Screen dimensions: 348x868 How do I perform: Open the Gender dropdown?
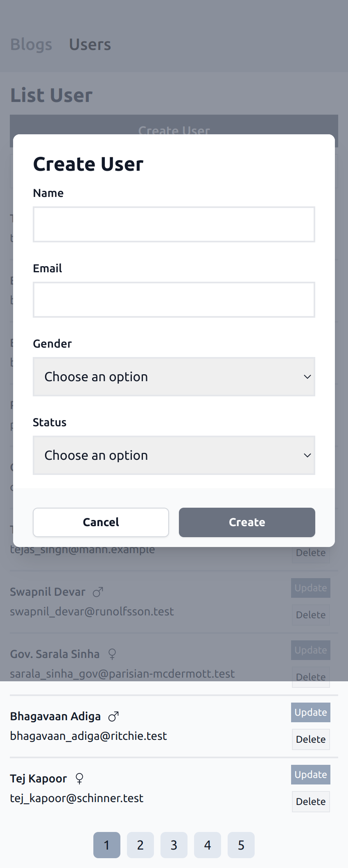174,377
